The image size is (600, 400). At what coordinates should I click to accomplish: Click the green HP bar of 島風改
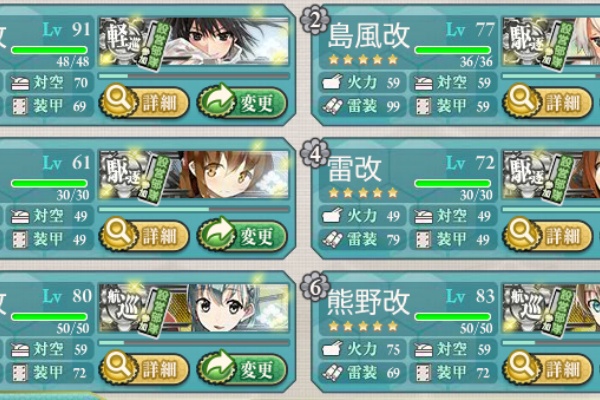click(x=453, y=50)
